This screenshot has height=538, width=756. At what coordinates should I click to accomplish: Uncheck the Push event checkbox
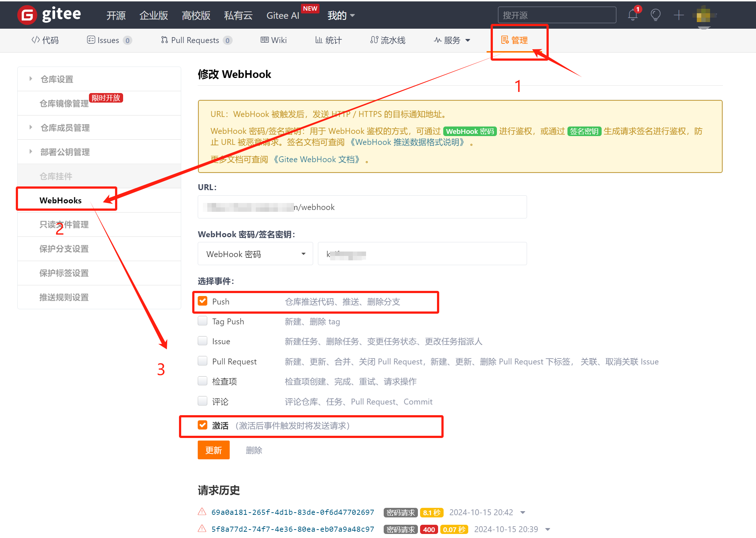click(203, 301)
